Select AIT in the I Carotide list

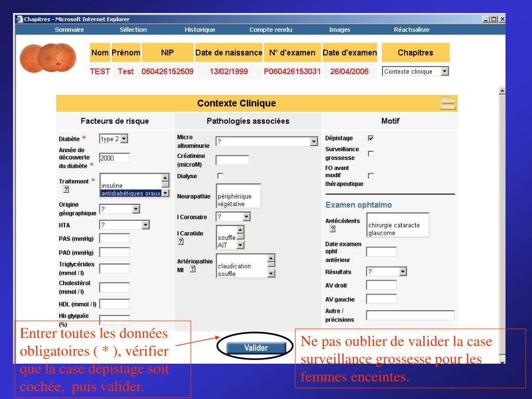click(x=227, y=245)
